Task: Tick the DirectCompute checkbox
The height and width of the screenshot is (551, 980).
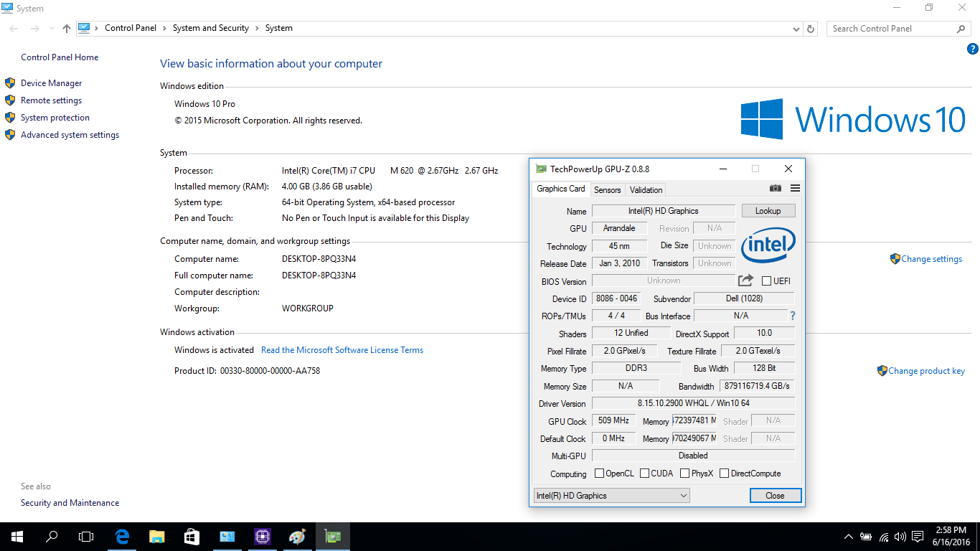Action: 725,474
